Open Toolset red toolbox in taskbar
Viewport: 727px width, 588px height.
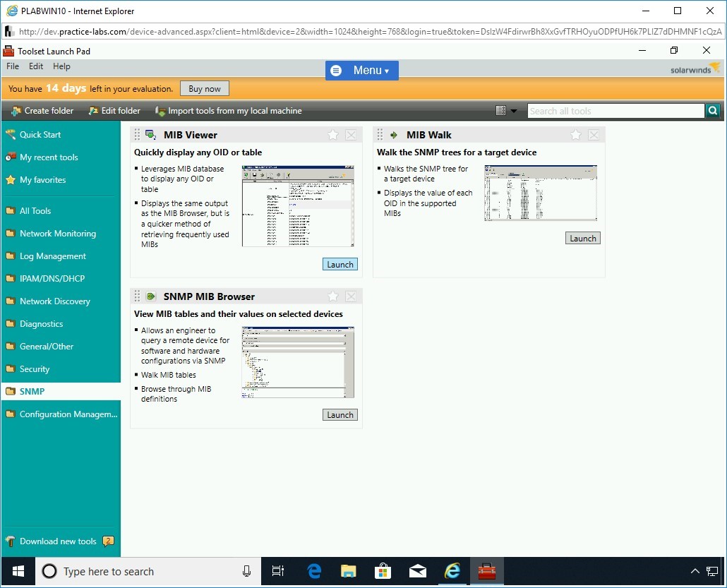[487, 571]
